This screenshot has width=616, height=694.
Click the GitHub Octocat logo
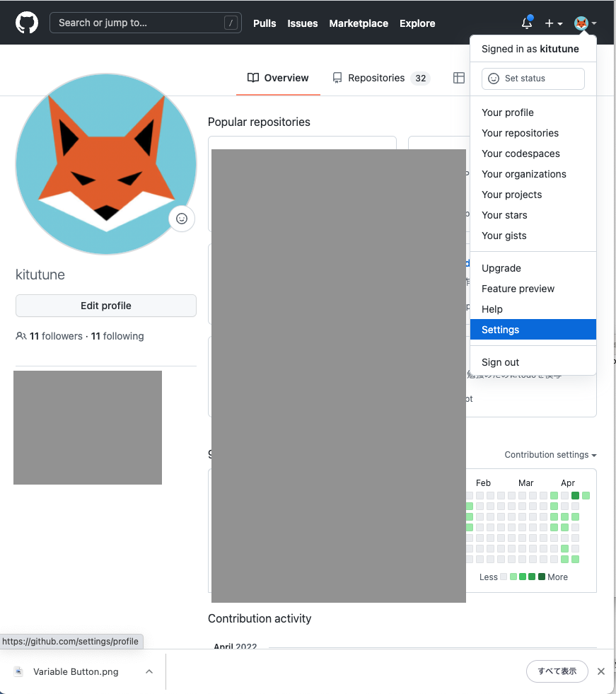pos(26,22)
